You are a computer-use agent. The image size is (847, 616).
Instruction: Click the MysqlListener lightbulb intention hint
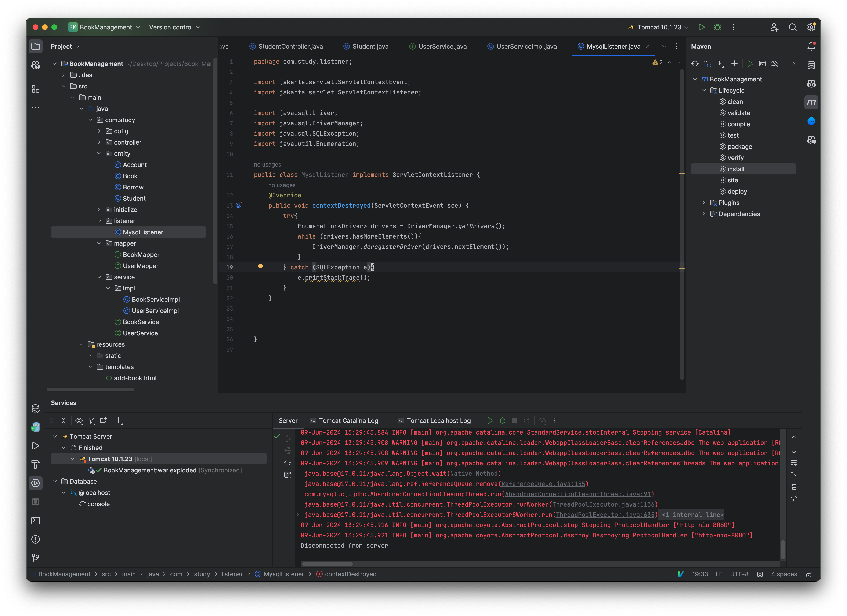click(x=261, y=267)
